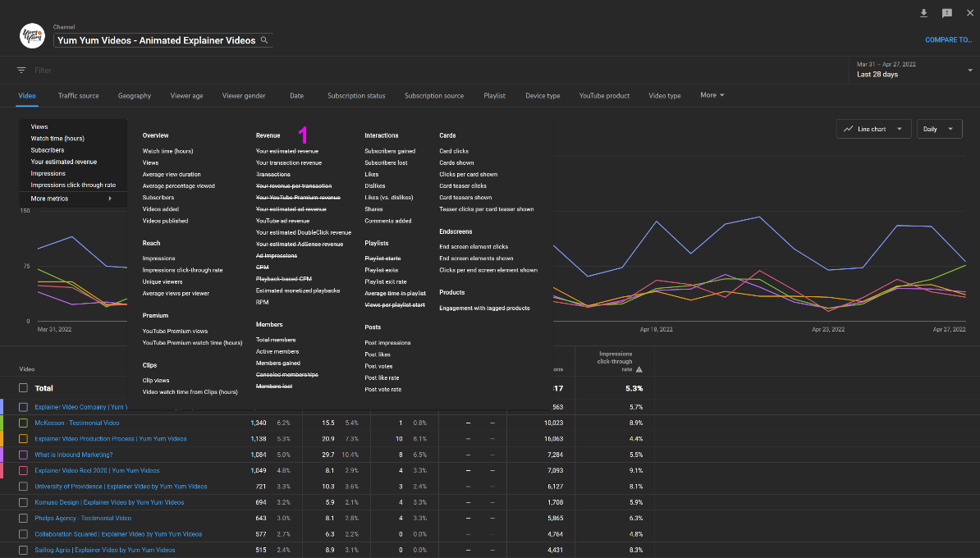Open the Last 28 days date range dropdown
980x558 pixels.
pyautogui.click(x=913, y=70)
